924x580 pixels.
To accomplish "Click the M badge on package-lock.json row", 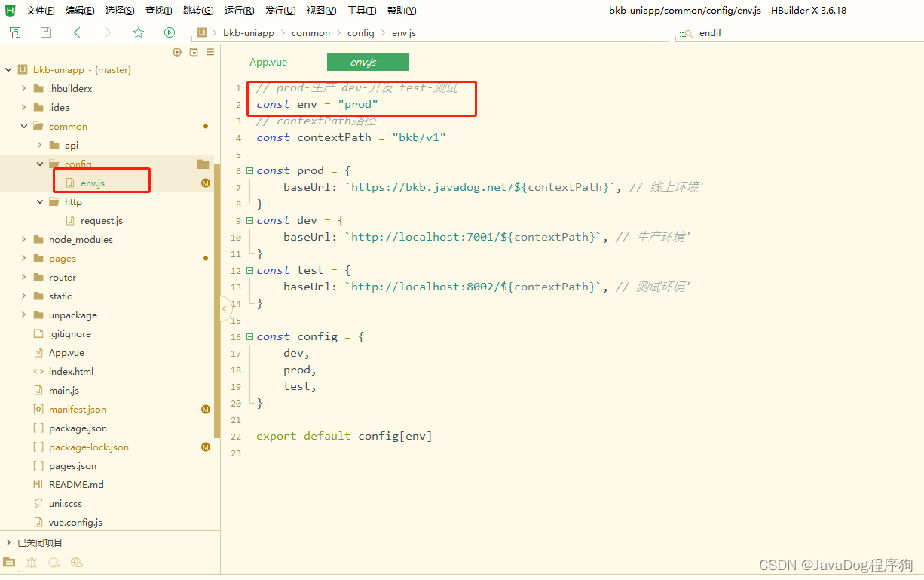I will pos(205,447).
